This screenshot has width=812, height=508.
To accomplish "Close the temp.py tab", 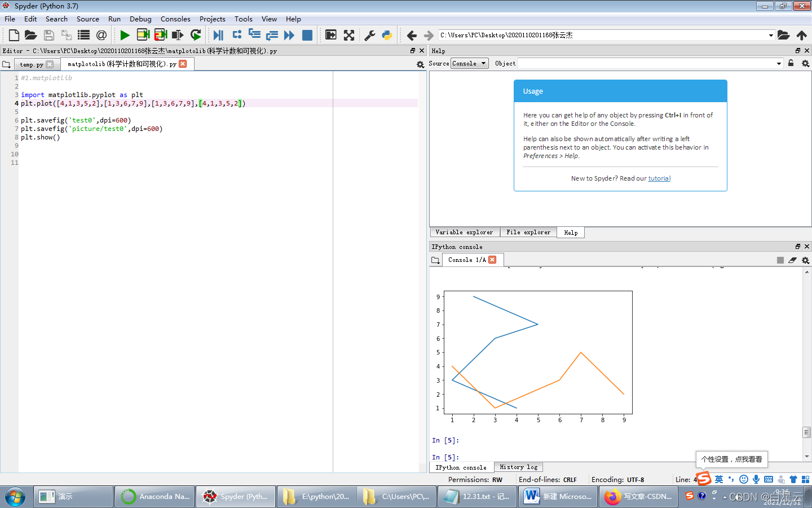I will 50,64.
